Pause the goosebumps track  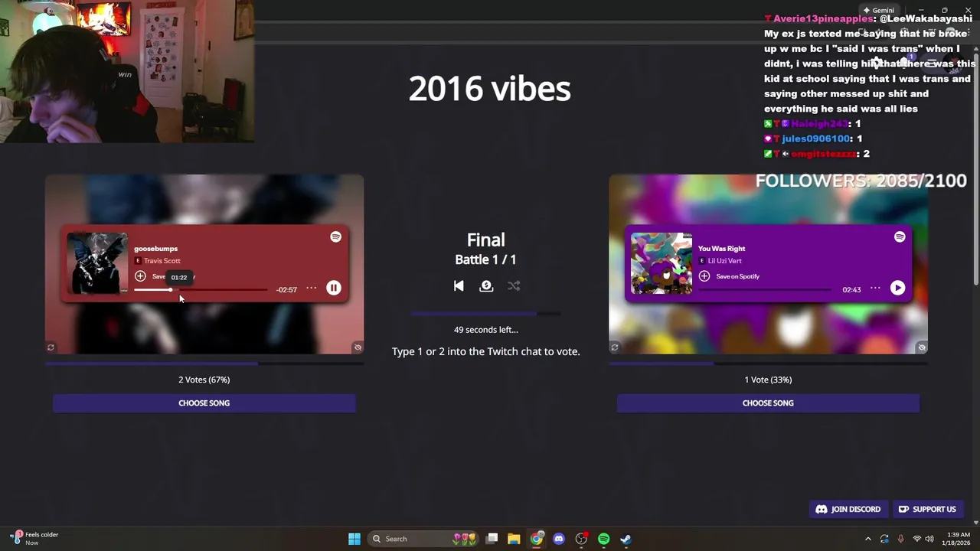pos(334,288)
